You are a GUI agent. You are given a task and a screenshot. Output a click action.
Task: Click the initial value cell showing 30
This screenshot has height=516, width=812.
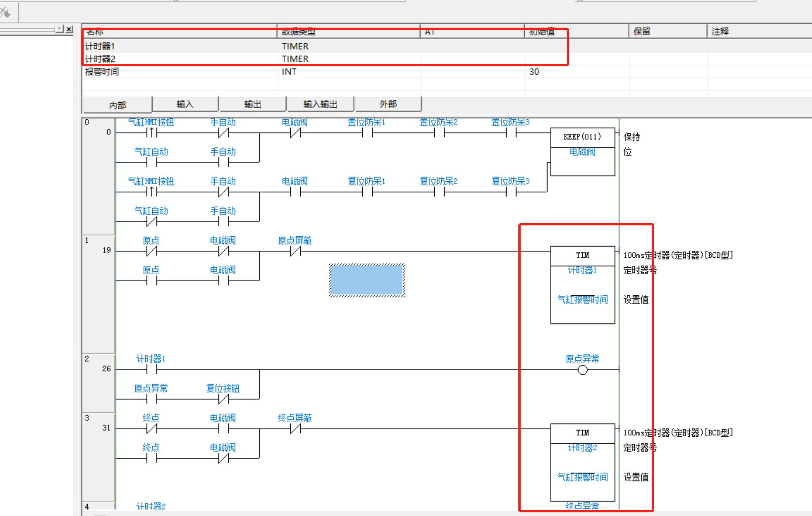[x=534, y=72]
